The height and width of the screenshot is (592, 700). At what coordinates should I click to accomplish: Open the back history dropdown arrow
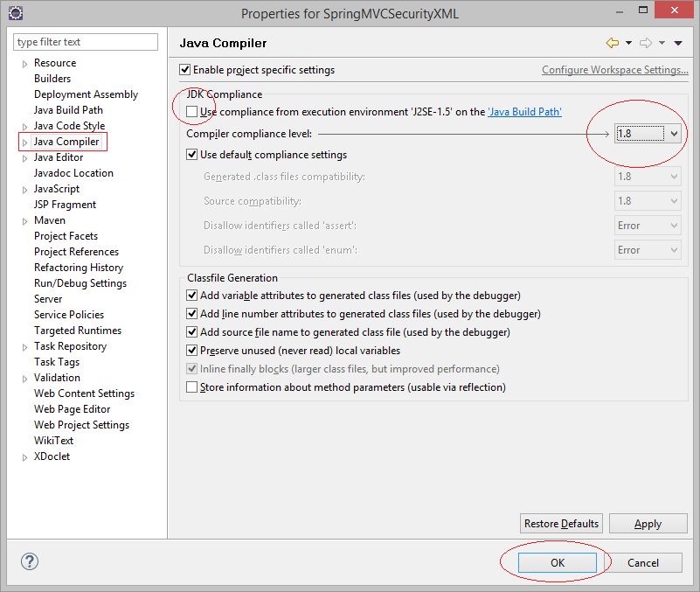628,43
